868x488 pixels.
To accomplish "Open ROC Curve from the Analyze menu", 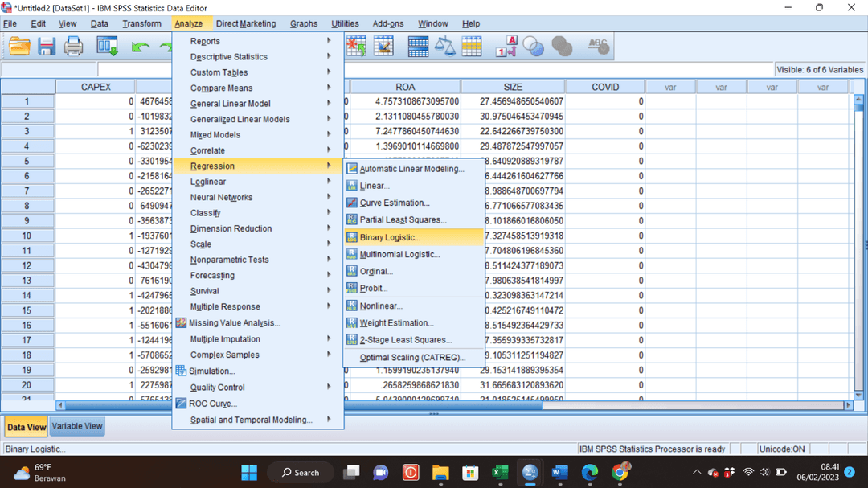I will click(x=212, y=404).
